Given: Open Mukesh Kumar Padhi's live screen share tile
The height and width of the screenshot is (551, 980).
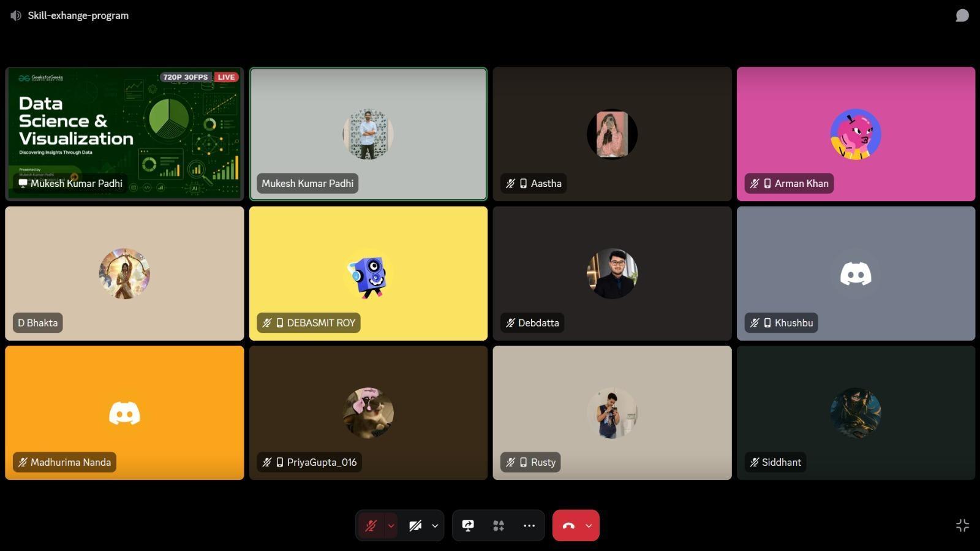Looking at the screenshot, I should pos(124,134).
